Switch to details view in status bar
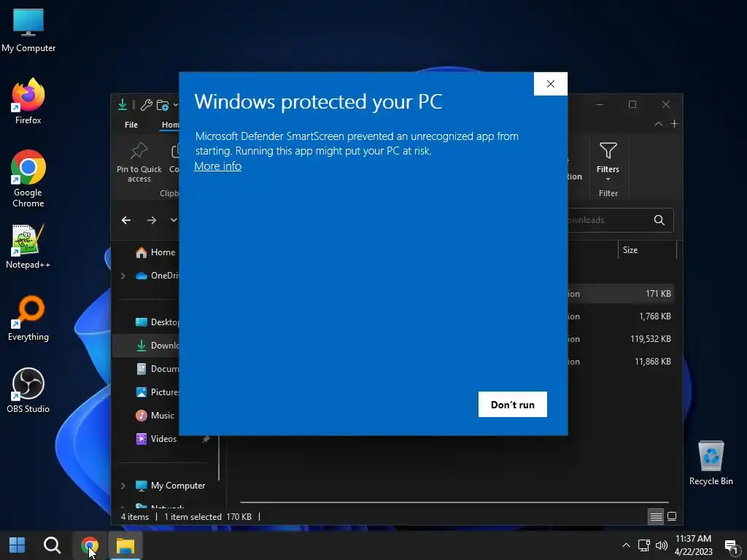Image resolution: width=747 pixels, height=560 pixels. (656, 517)
